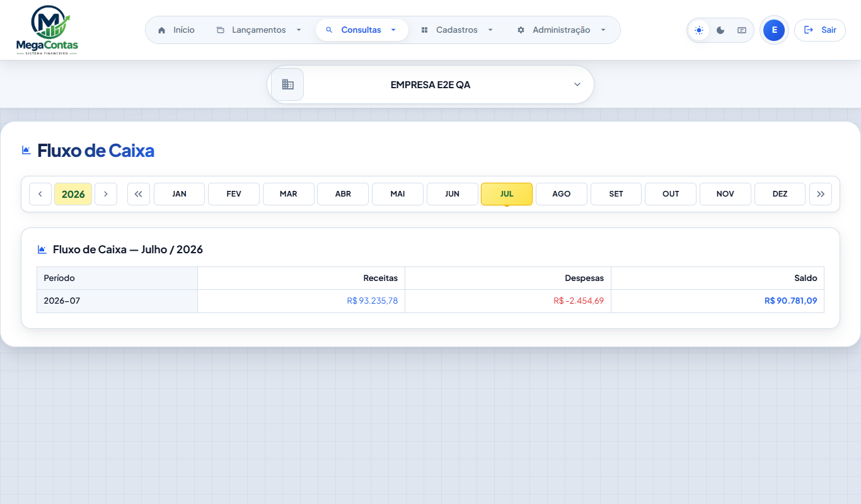The image size is (861, 504).
Task: Switch to dark mode moon icon
Action: pos(720,30)
